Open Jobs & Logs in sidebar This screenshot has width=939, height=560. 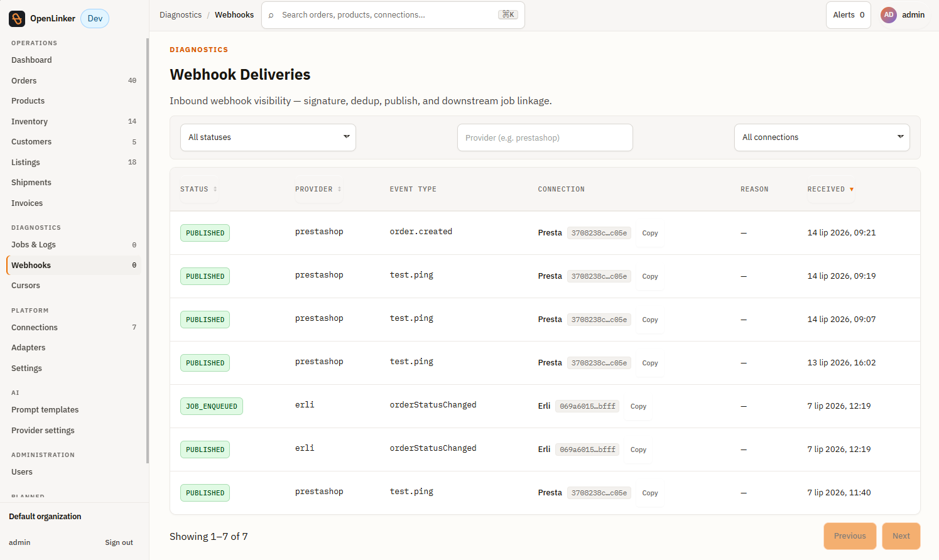74,245
